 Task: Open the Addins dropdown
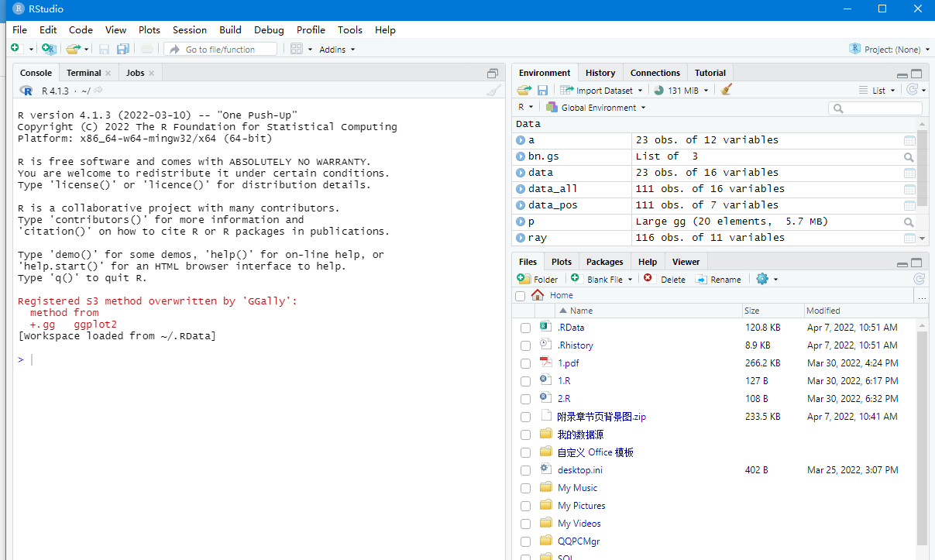click(x=337, y=50)
